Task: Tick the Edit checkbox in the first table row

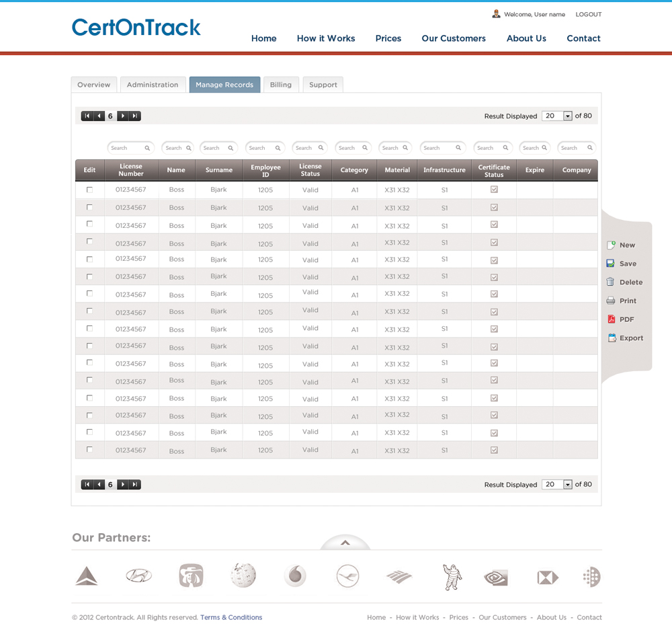Action: click(89, 190)
